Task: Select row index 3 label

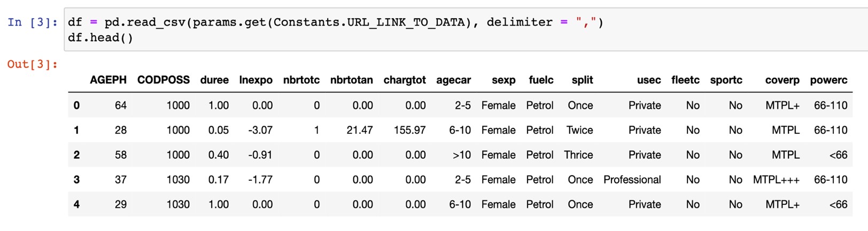Action: pyautogui.click(x=76, y=180)
